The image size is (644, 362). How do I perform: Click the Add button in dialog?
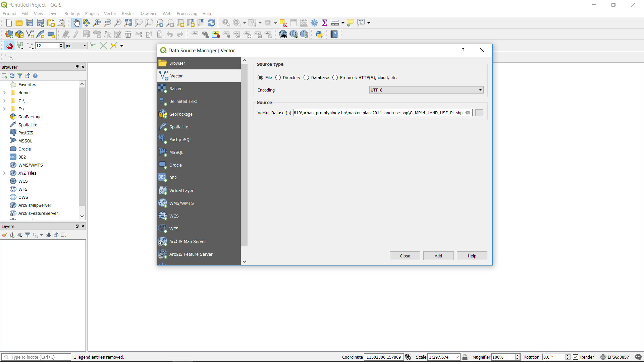[438, 256]
